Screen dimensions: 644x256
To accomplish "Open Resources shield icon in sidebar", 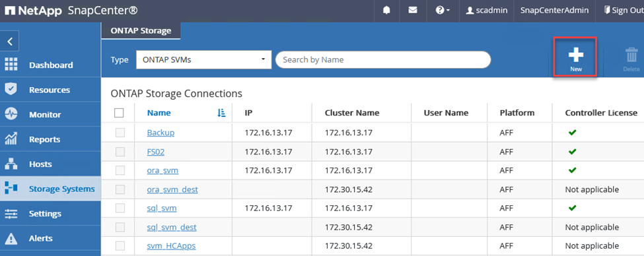I will coord(11,90).
